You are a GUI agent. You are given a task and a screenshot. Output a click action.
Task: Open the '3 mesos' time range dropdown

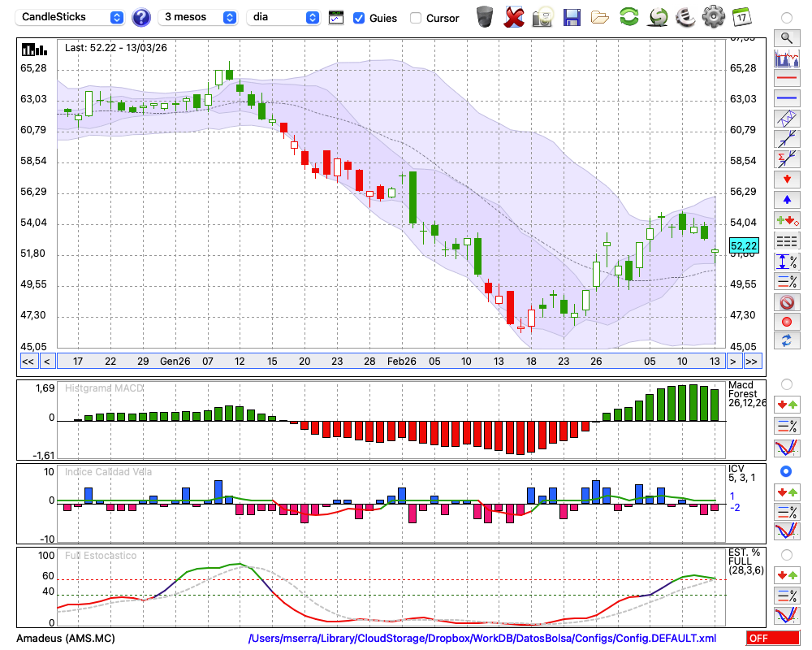[197, 17]
